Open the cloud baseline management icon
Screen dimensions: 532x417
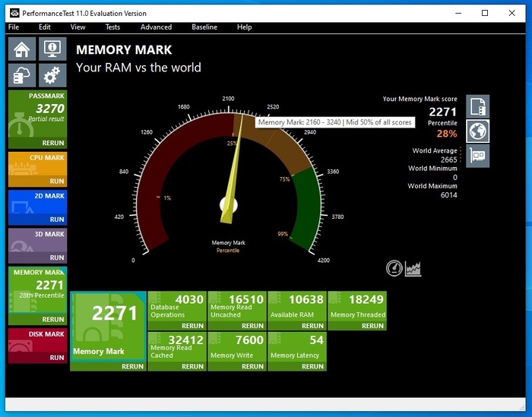coord(22,75)
